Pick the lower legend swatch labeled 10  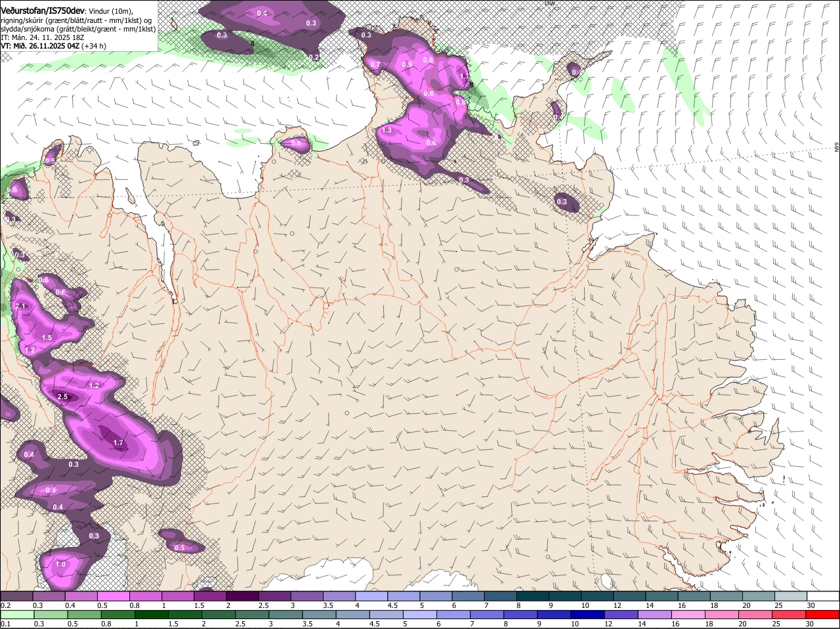click(x=587, y=615)
